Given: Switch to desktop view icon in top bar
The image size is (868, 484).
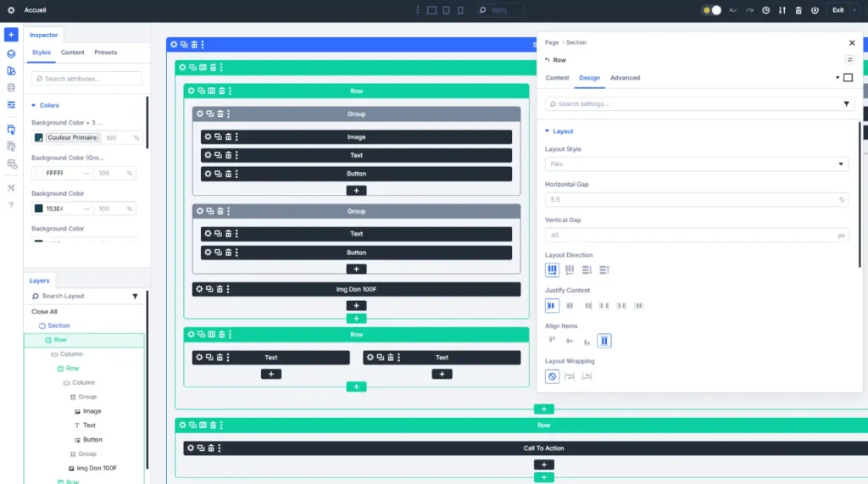Looking at the screenshot, I should click(x=431, y=10).
